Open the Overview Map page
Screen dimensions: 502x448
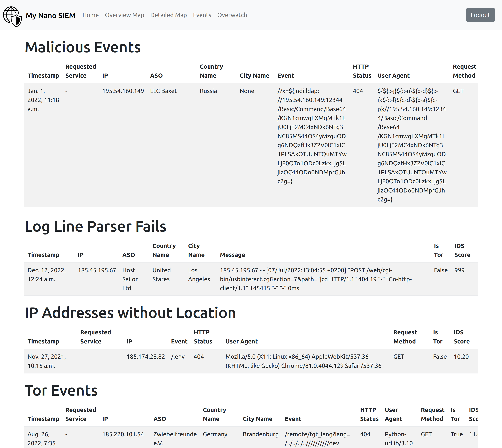coord(124,15)
